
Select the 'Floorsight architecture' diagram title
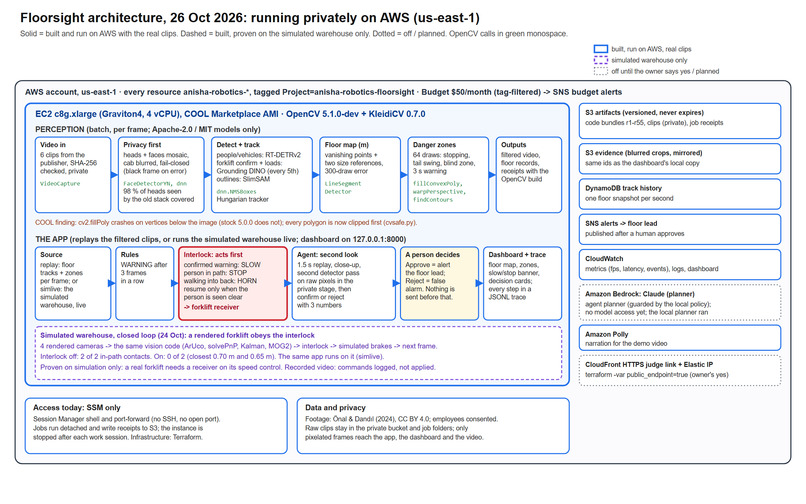coord(250,17)
